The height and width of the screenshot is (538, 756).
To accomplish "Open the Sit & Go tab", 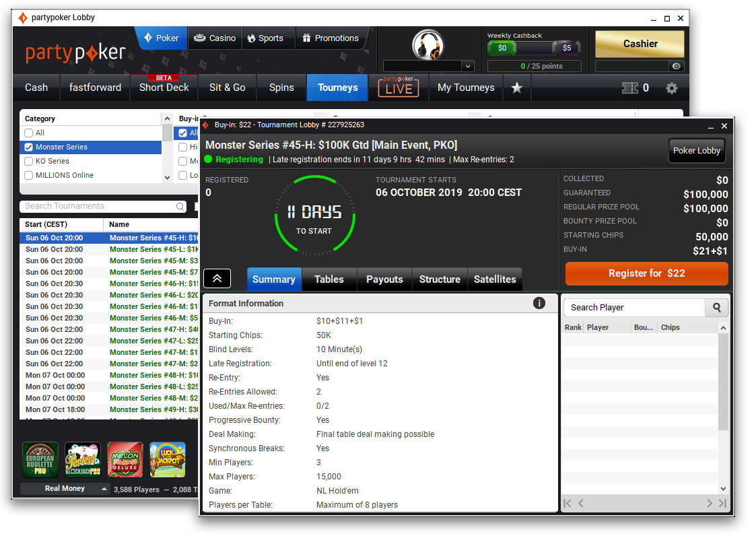I will [x=227, y=88].
